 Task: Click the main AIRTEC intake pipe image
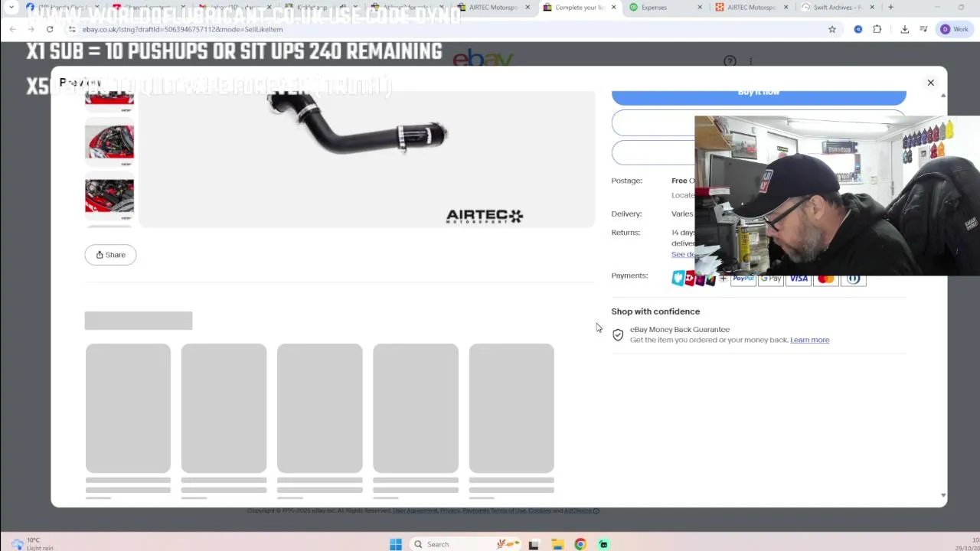(367, 159)
